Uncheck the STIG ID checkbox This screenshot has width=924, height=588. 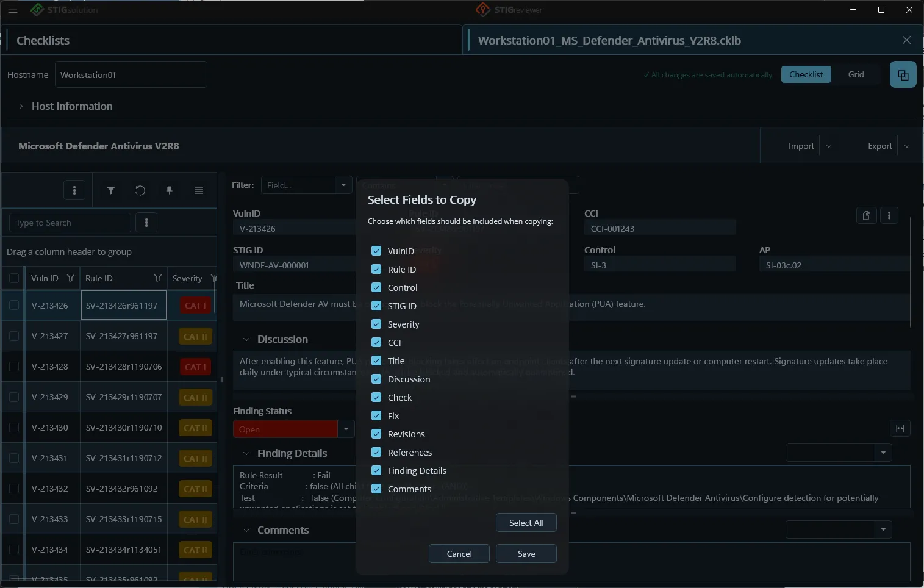pyautogui.click(x=376, y=306)
